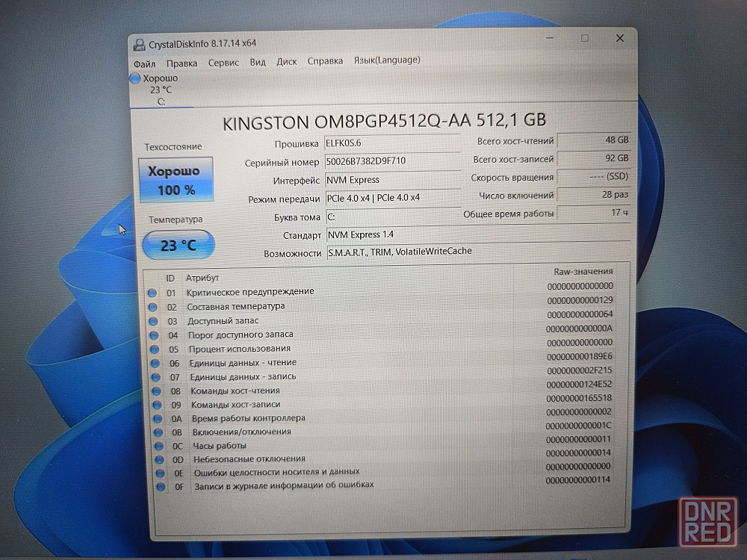747x560 pixels.
Task: Click status dot of Время работы контроллера row
Action: [158, 419]
